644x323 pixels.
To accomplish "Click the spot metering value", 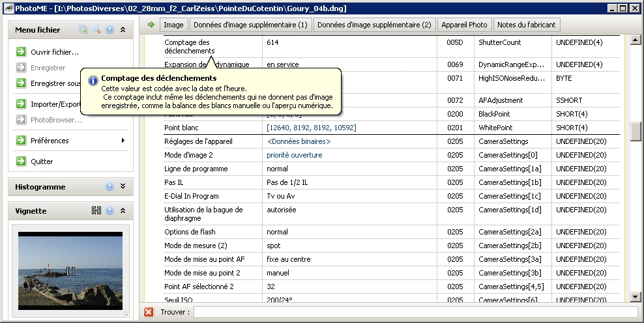I will point(274,246).
